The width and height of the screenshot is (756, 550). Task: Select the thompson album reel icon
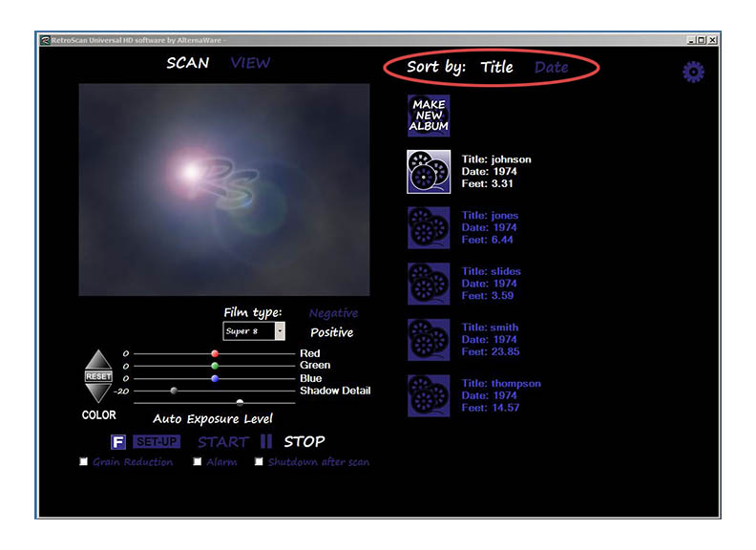click(429, 395)
